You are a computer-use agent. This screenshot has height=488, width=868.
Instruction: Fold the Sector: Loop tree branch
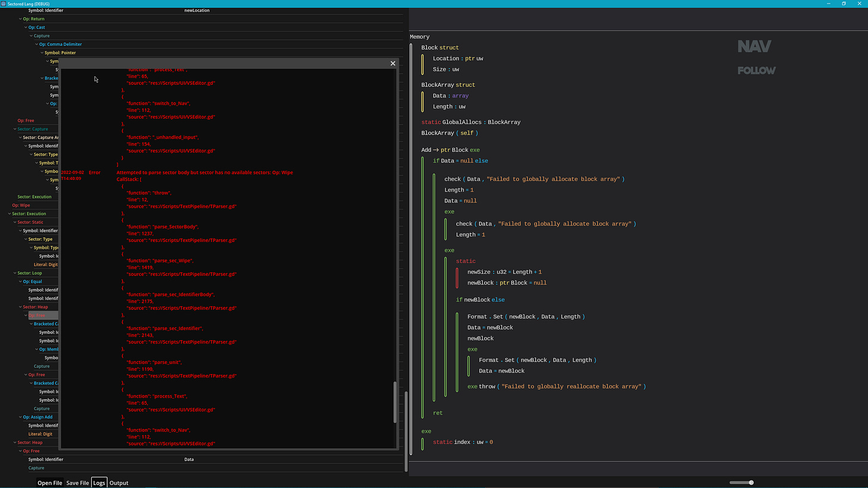15,273
